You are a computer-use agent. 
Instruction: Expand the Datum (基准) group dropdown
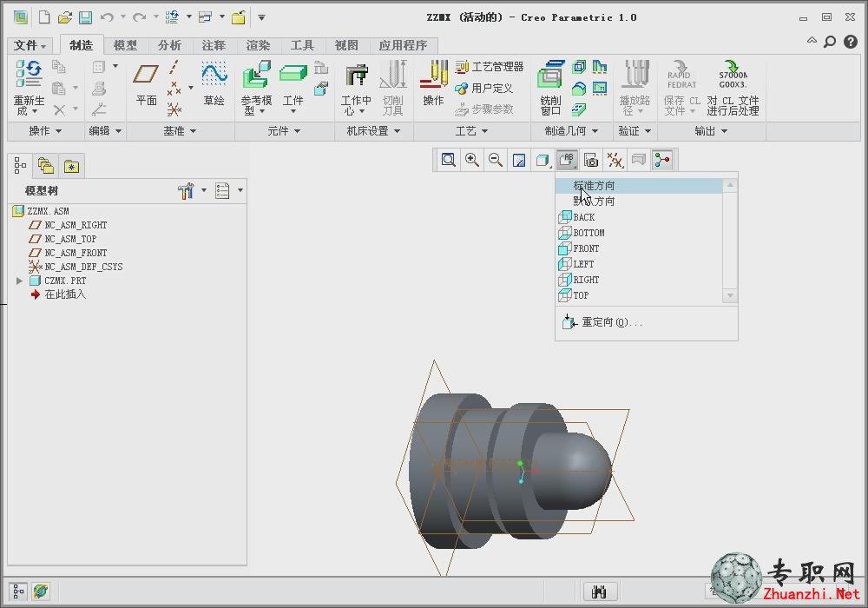[180, 131]
